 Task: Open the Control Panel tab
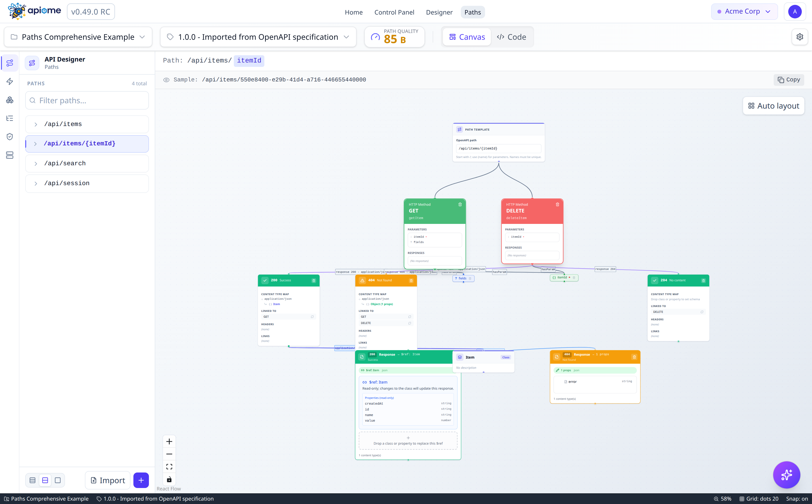[394, 12]
